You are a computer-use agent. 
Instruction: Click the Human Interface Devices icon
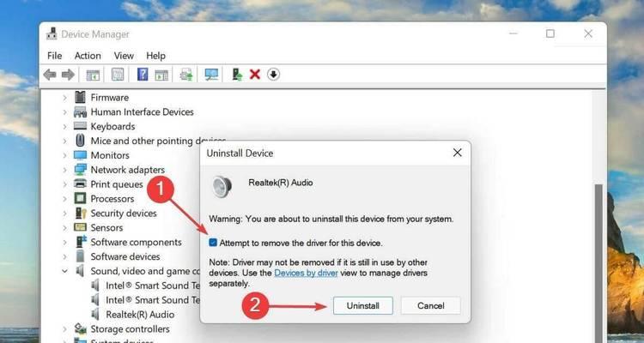pos(80,111)
